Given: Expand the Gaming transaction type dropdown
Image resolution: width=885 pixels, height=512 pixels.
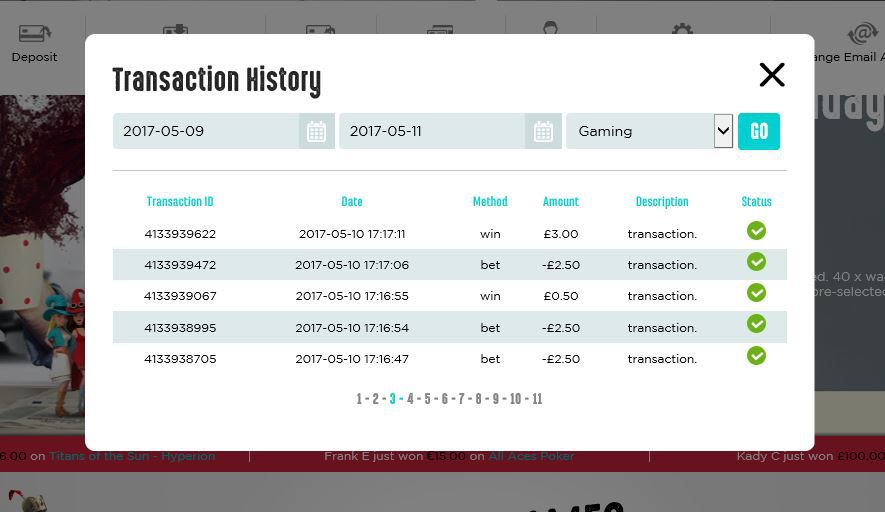Looking at the screenshot, I should click(723, 131).
